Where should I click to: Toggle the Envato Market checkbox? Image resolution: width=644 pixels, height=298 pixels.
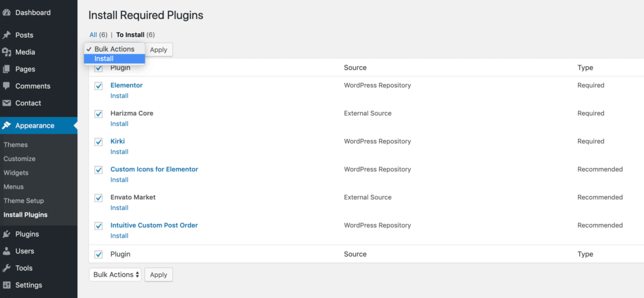(98, 198)
